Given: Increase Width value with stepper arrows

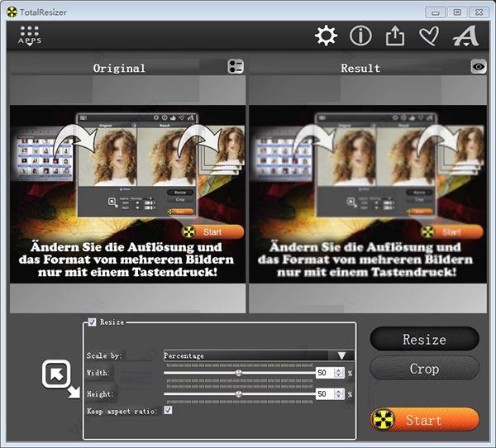Looking at the screenshot, I should [340, 369].
